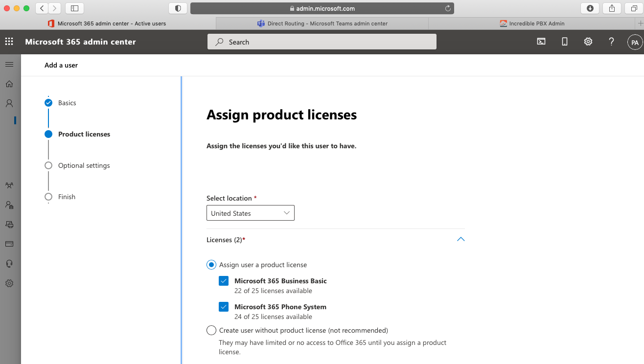644x364 pixels.
Task: Switch to Direct Routing Teams admin tab
Action: pos(322,23)
